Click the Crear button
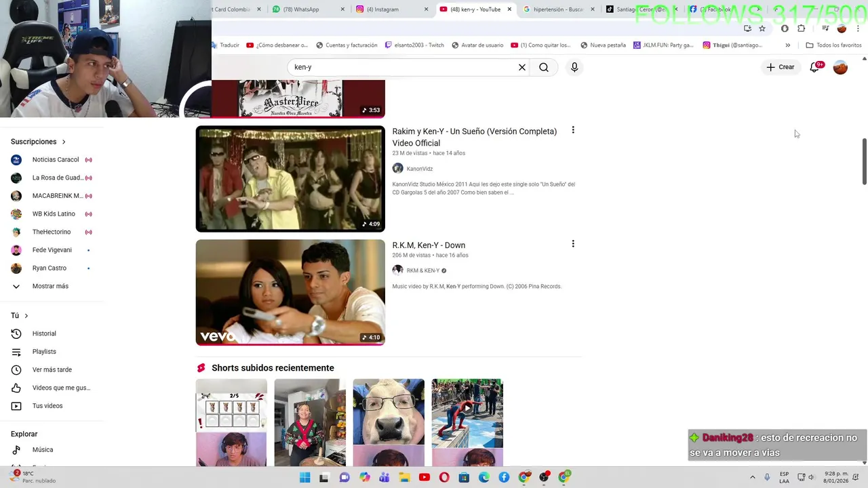Screen dimensions: 868x488 pos(781,67)
